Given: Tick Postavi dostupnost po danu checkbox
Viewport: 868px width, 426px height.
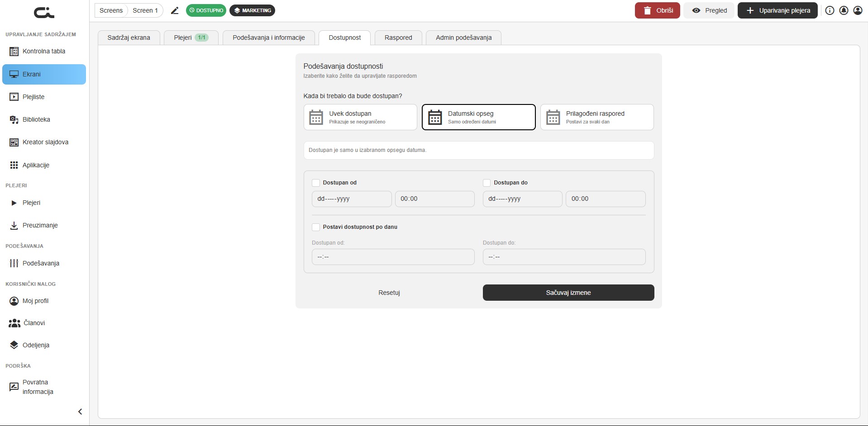Looking at the screenshot, I should coord(316,227).
